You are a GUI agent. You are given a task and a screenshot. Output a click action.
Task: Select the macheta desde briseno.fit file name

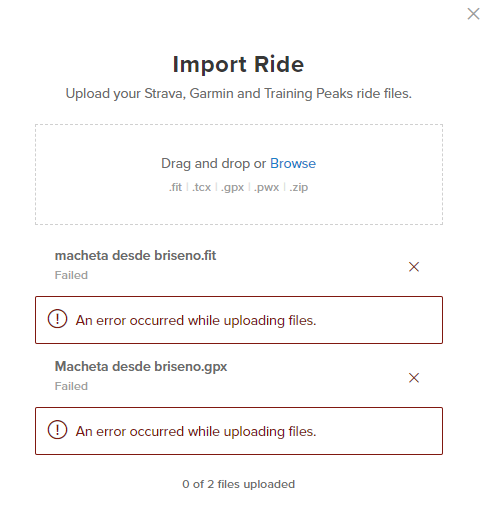coord(135,256)
